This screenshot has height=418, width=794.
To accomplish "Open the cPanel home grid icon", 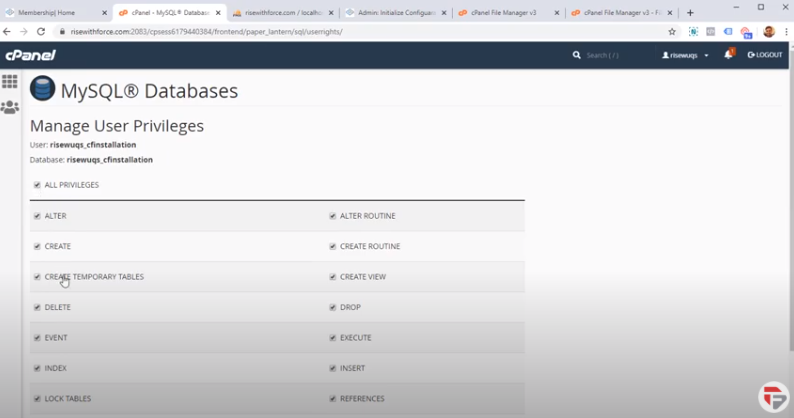I will point(10,82).
